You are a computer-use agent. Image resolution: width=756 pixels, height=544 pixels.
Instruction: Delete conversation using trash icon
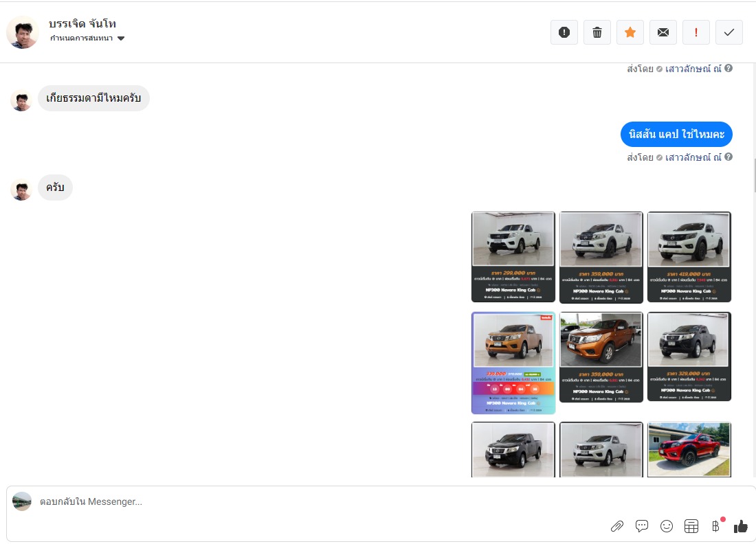click(597, 32)
